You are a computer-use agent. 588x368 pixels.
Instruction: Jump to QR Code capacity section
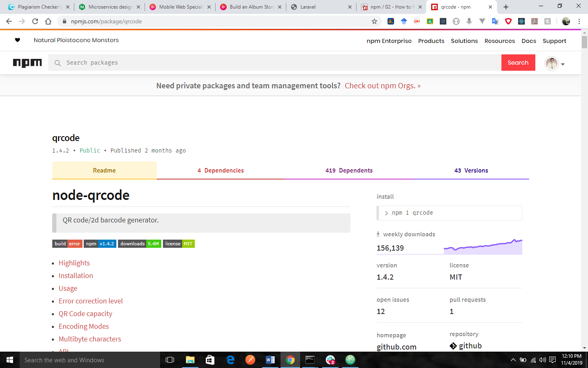tap(85, 314)
